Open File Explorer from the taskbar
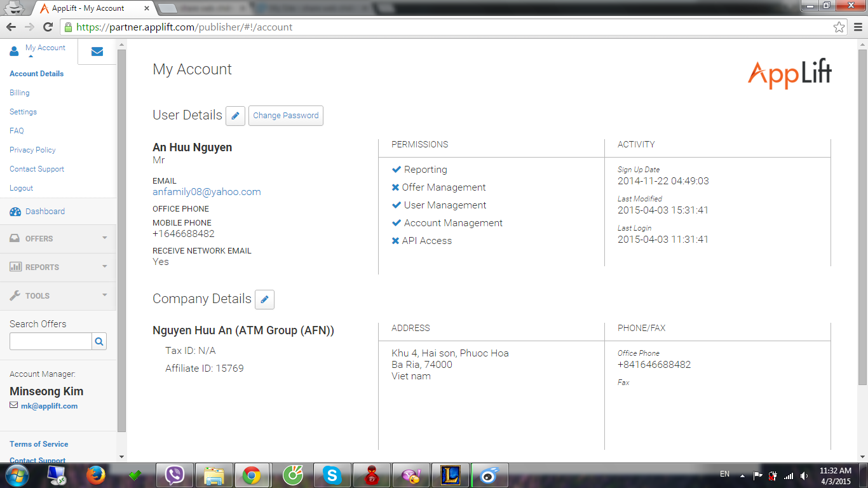 [x=214, y=475]
